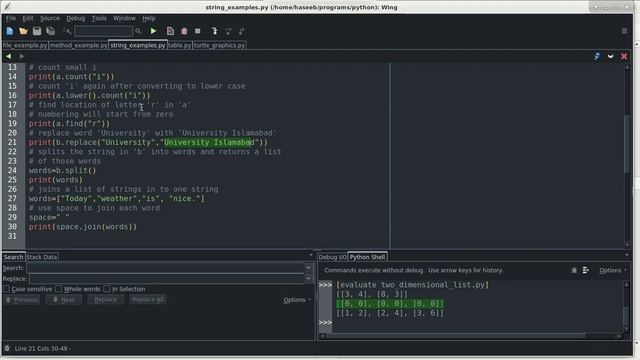Click line 24 words=b.split() in editor
The width and height of the screenshot is (640, 360).
[62, 170]
